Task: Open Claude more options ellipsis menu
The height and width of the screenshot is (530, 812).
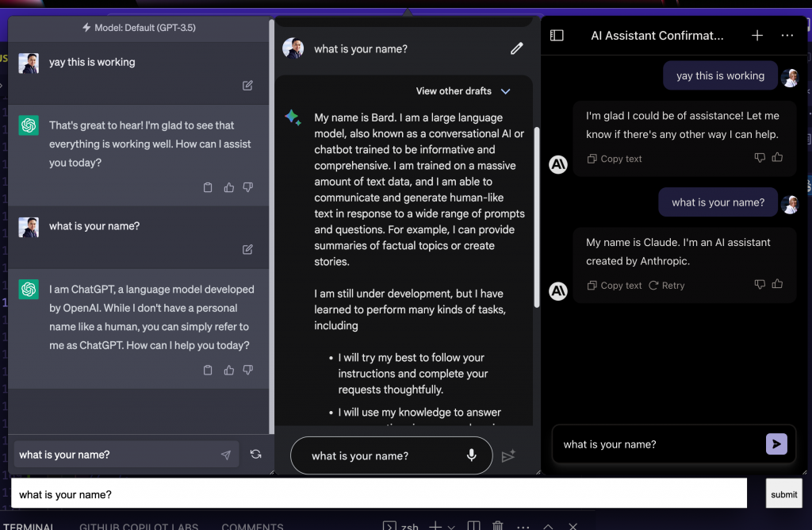Action: [787, 35]
